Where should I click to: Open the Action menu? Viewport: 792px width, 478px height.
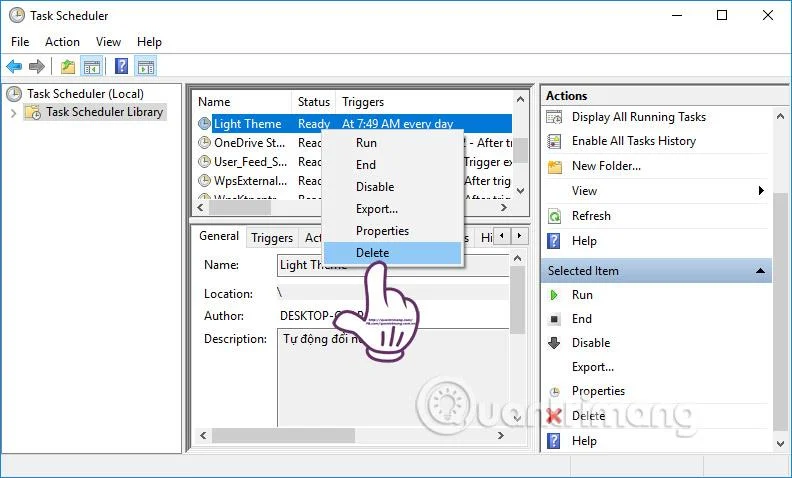click(x=62, y=42)
